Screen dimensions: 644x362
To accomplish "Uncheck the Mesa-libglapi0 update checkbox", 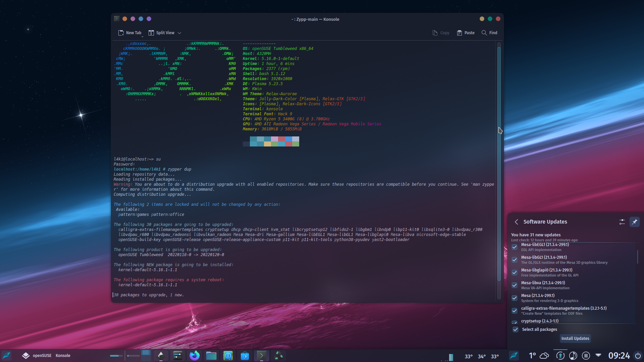I will tap(515, 273).
